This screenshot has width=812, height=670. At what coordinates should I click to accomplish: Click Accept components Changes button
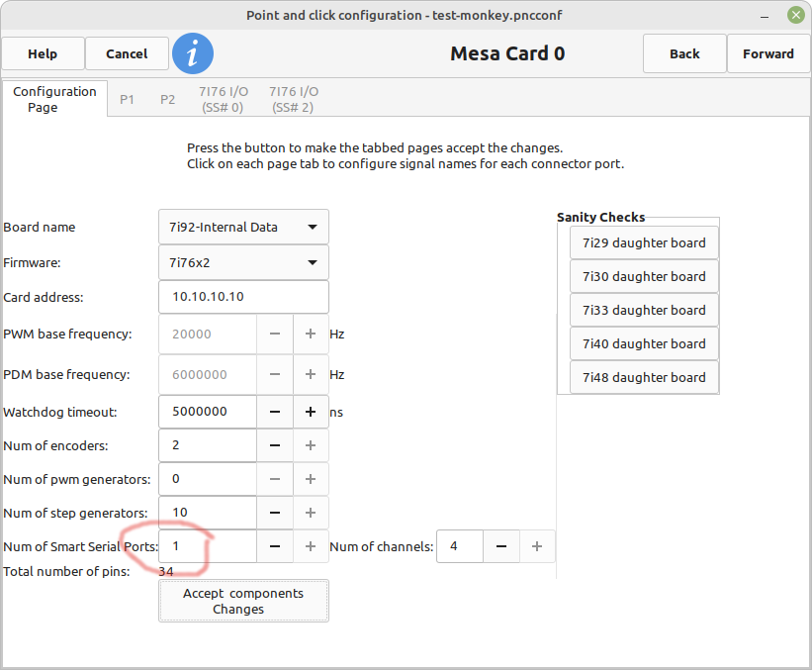[243, 601]
